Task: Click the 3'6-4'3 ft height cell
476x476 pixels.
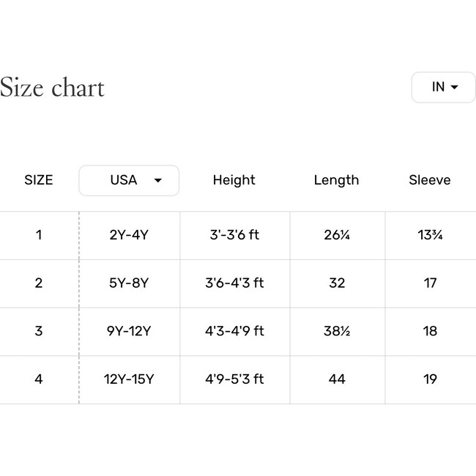Action: click(x=234, y=283)
